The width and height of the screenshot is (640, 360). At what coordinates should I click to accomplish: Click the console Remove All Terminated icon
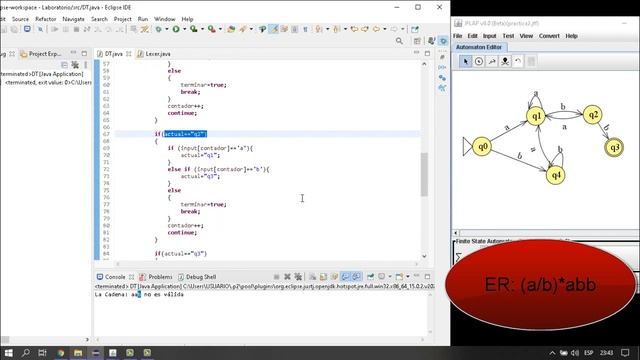pyautogui.click(x=298, y=277)
